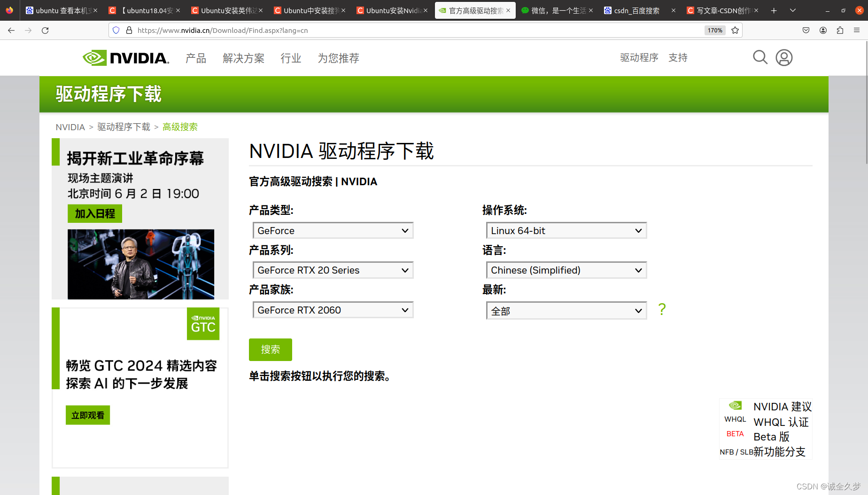List all tabs with chevron icon
This screenshot has height=495, width=868.
click(793, 10)
